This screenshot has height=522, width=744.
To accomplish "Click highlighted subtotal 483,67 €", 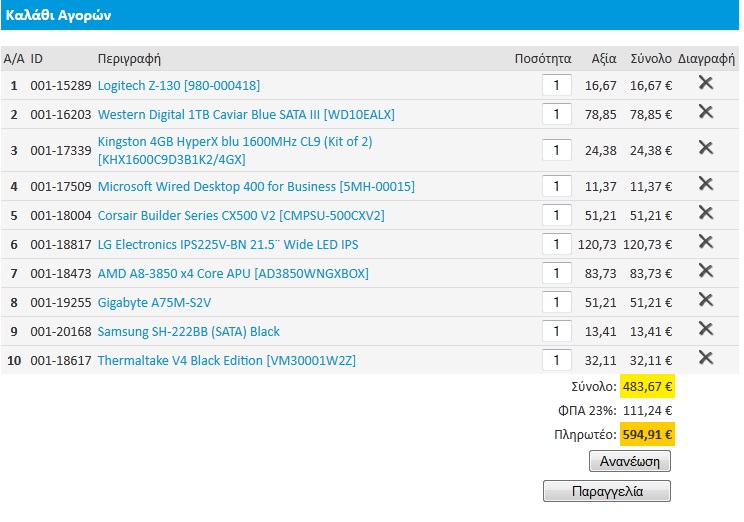I will [647, 387].
